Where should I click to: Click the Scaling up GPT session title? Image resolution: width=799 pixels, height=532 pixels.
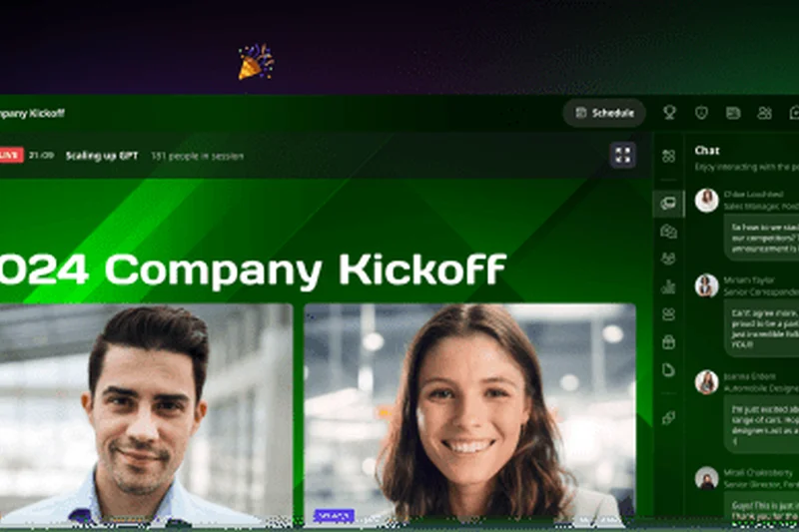pos(102,156)
